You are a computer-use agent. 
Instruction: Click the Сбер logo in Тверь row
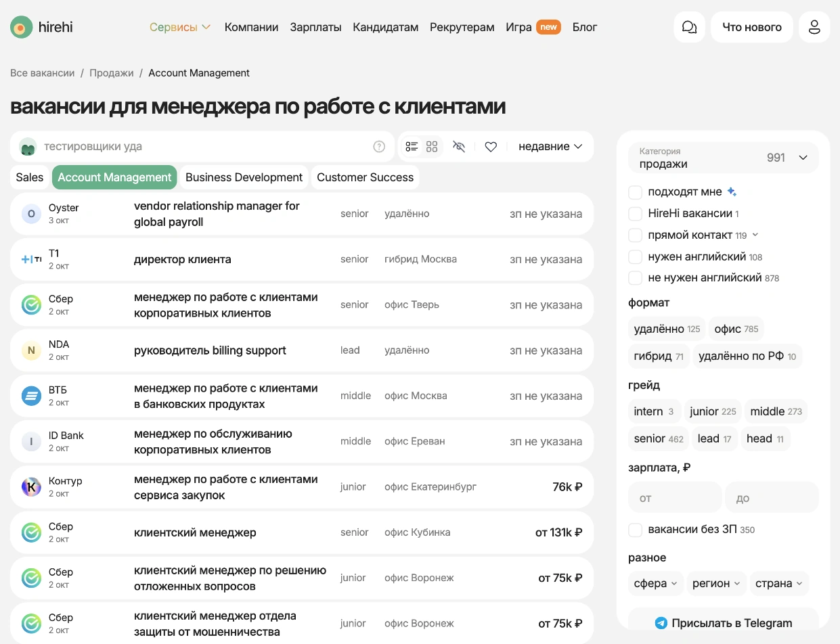click(31, 304)
